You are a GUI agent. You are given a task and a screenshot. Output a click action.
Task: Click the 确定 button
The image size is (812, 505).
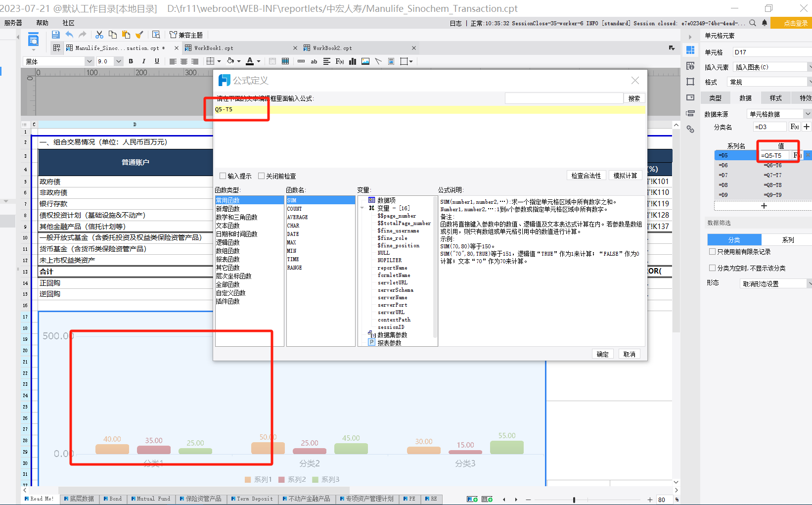pyautogui.click(x=602, y=354)
